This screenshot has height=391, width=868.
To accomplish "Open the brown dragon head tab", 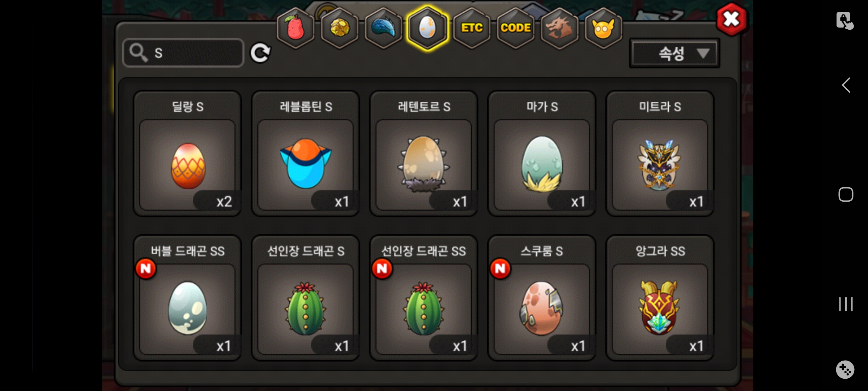I will click(559, 28).
